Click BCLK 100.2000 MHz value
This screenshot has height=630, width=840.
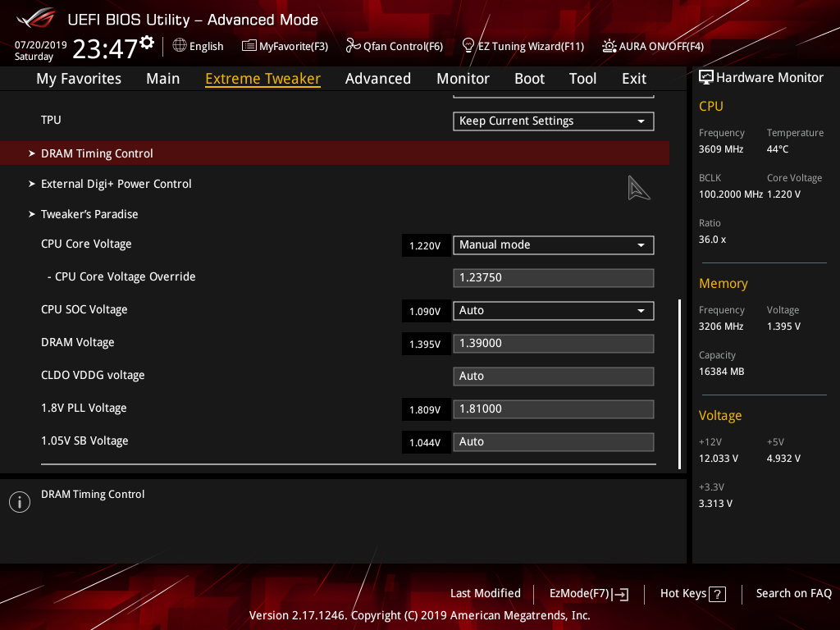731,194
